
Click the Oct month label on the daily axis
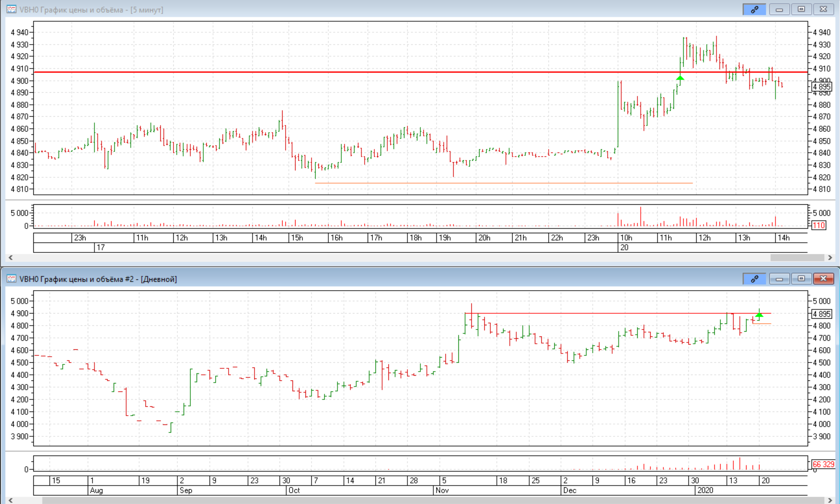[x=294, y=490]
